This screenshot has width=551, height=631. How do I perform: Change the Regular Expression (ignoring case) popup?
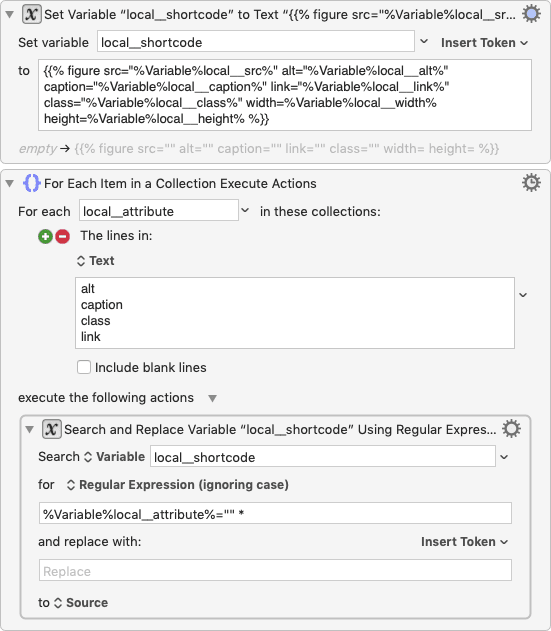[177, 485]
